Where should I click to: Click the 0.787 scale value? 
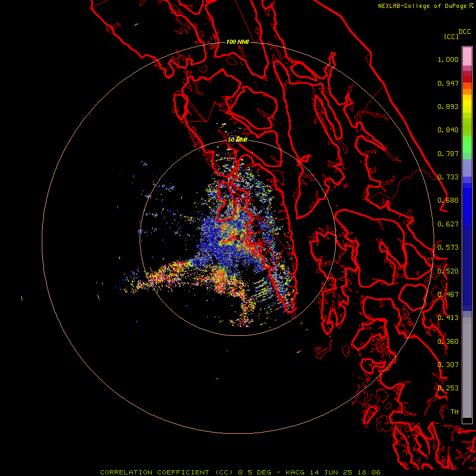click(x=448, y=153)
